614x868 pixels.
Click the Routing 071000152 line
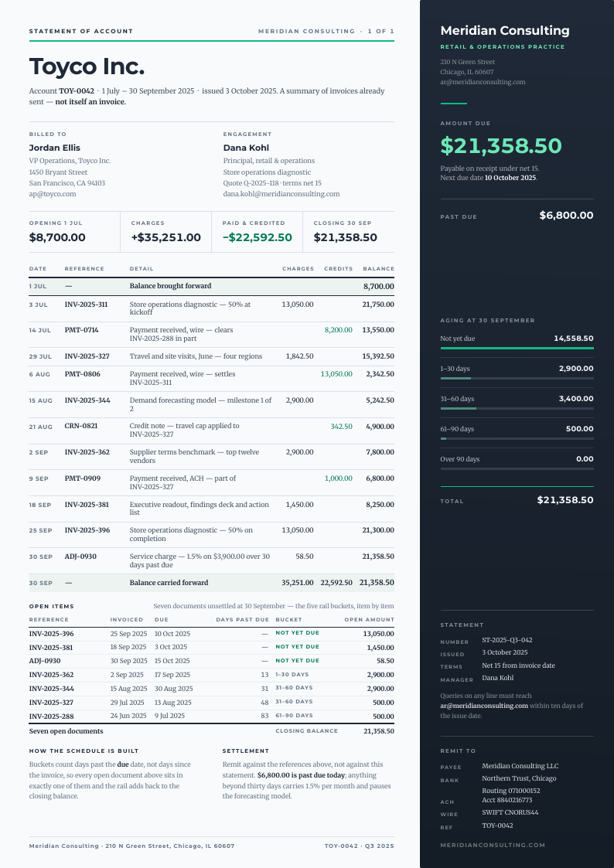(511, 791)
